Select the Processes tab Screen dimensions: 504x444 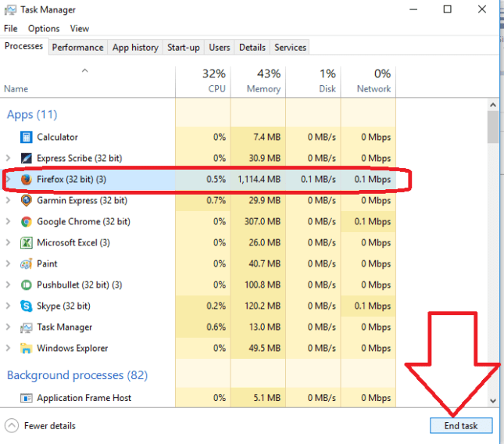pyautogui.click(x=23, y=46)
